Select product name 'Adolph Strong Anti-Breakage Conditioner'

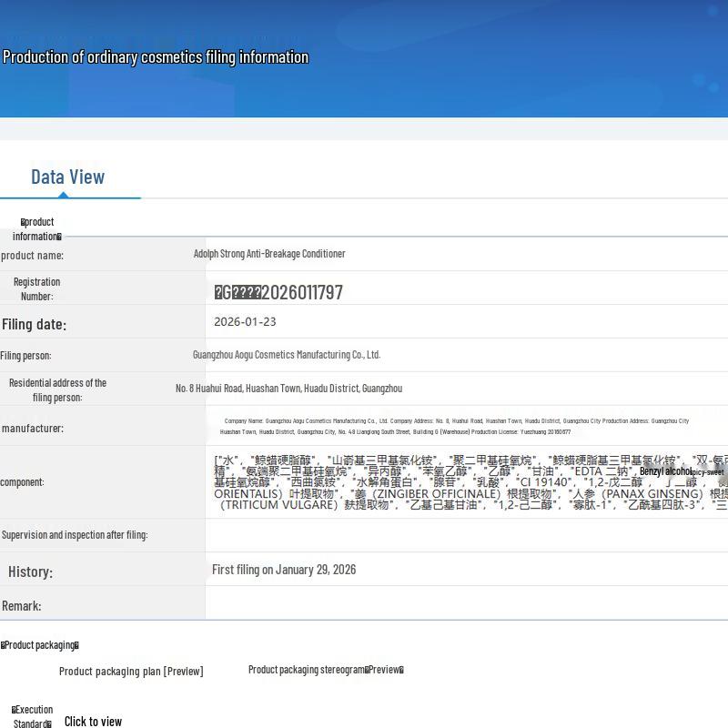[x=269, y=254]
